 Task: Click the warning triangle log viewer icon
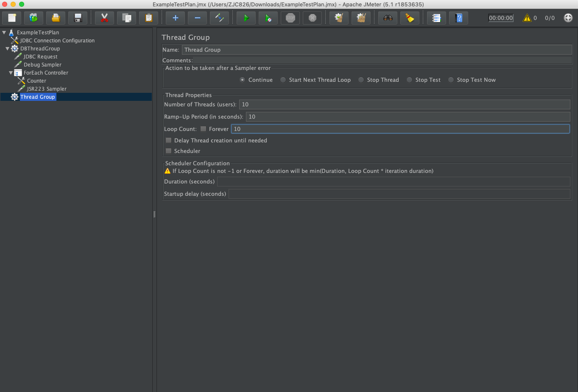click(527, 18)
